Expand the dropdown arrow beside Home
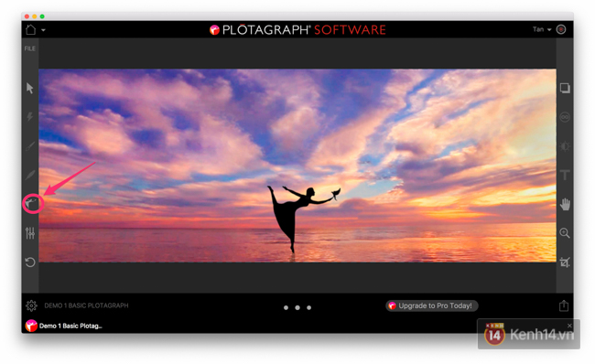Viewport: 595px width, 364px height. point(43,30)
